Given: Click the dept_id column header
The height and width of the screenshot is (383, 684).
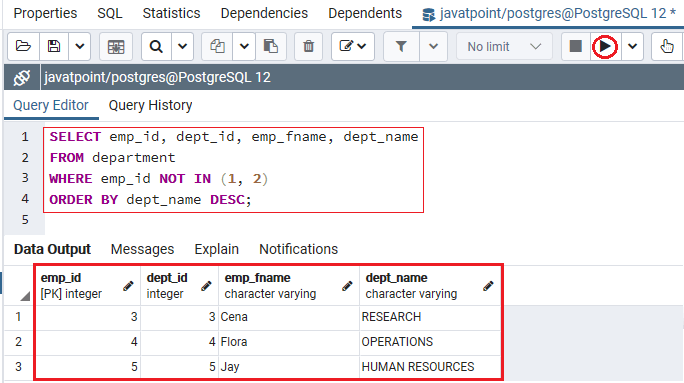Looking at the screenshot, I should pyautogui.click(x=179, y=286).
